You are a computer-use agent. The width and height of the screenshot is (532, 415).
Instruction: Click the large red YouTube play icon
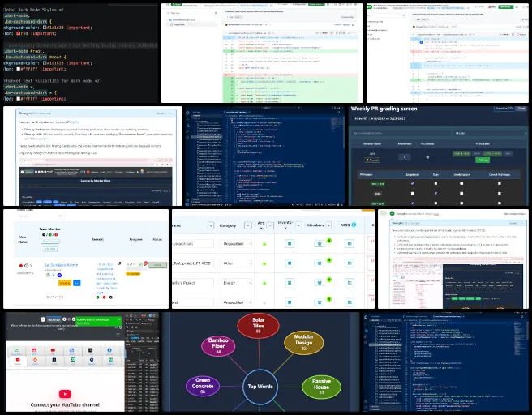(x=65, y=394)
